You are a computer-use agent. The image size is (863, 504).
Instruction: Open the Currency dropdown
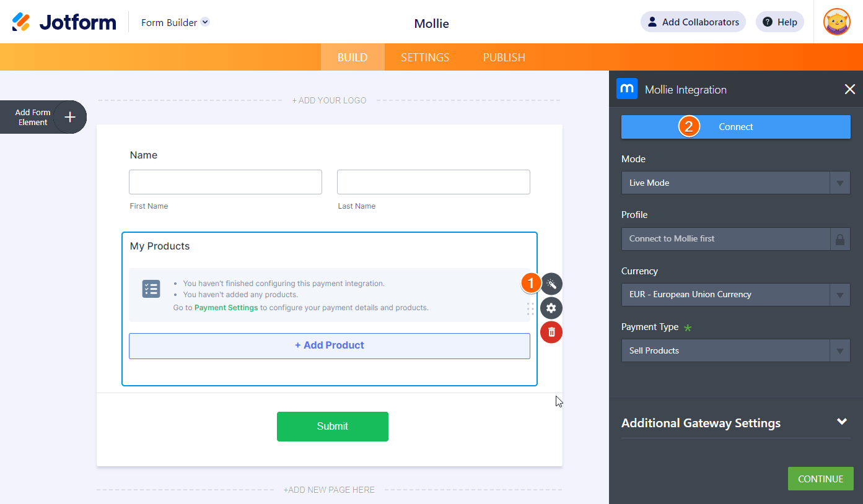[x=736, y=294]
